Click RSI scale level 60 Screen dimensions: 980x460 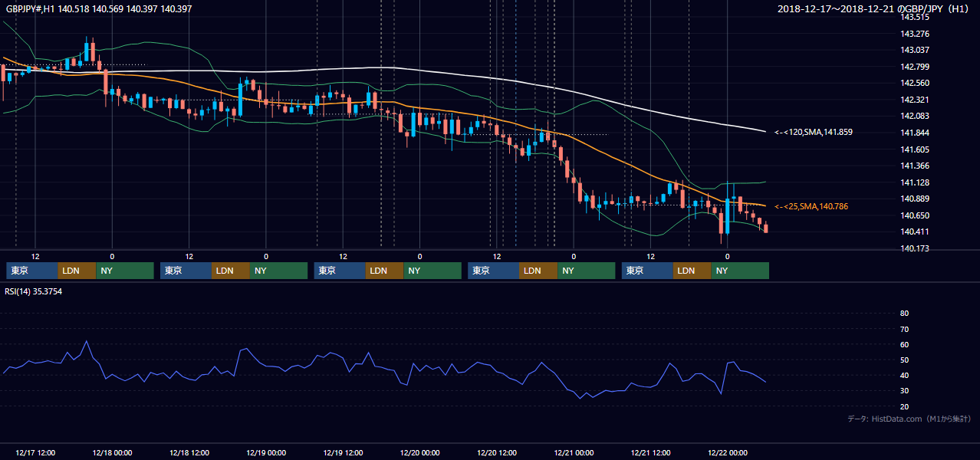(904, 344)
